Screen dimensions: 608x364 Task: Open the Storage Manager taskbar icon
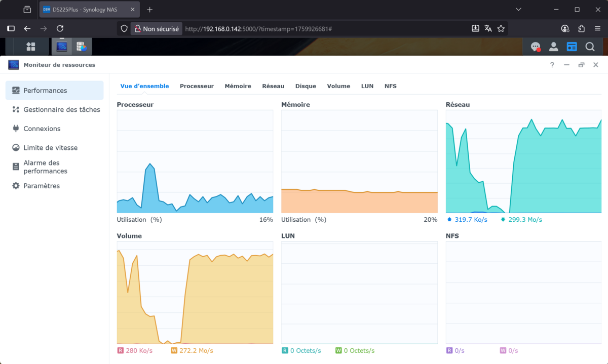pyautogui.click(x=81, y=47)
